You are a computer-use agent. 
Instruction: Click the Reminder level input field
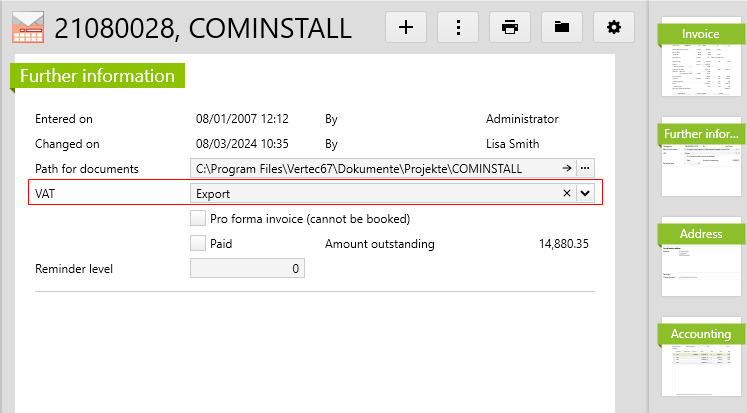tap(247, 268)
